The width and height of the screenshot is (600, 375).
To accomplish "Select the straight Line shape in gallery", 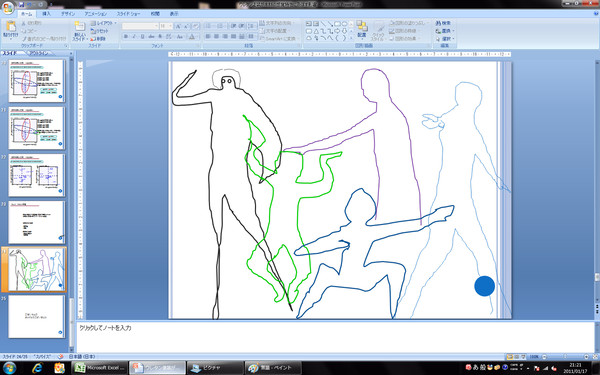I will (x=323, y=24).
